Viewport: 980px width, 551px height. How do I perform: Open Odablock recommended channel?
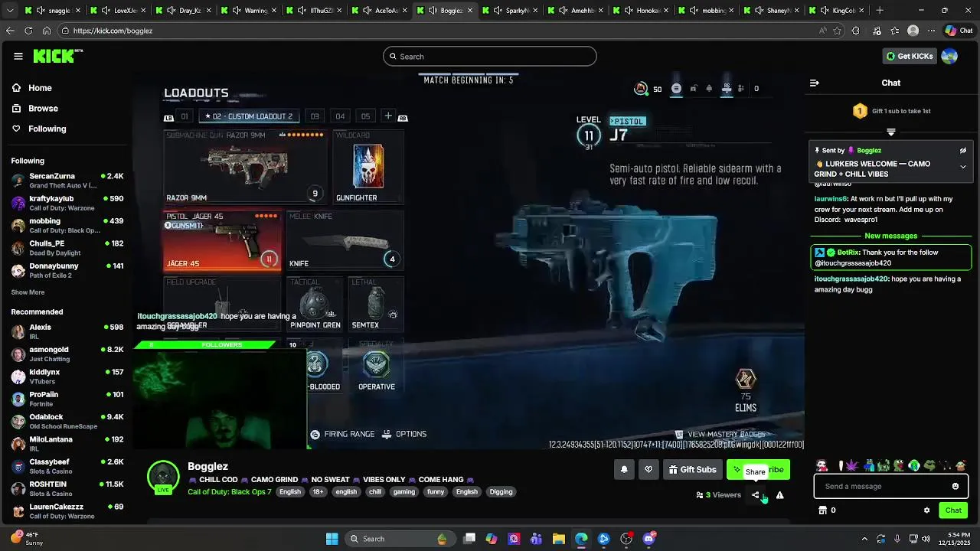[x=67, y=422]
